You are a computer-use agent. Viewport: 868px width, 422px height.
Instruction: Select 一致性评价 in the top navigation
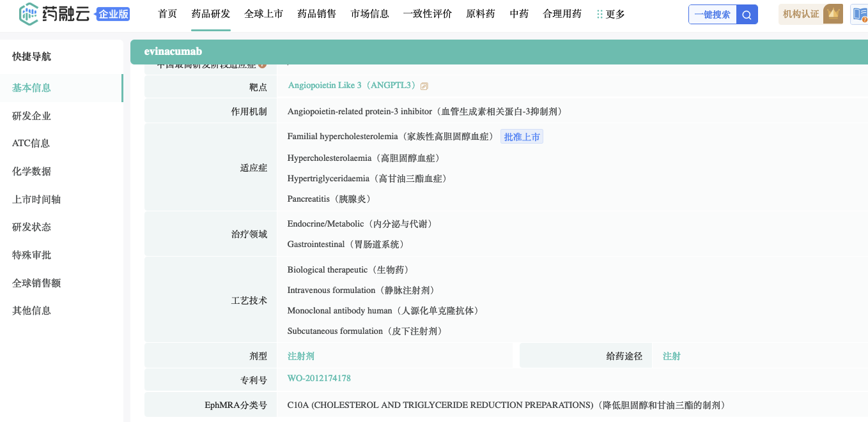point(427,14)
